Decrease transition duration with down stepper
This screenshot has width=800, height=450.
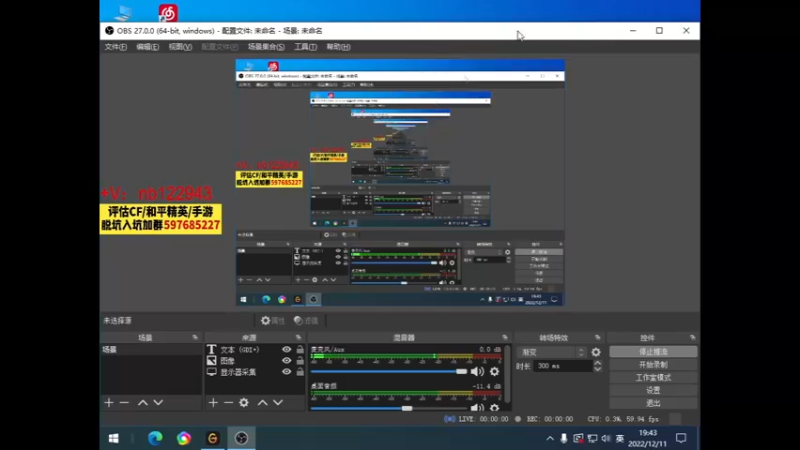point(597,369)
